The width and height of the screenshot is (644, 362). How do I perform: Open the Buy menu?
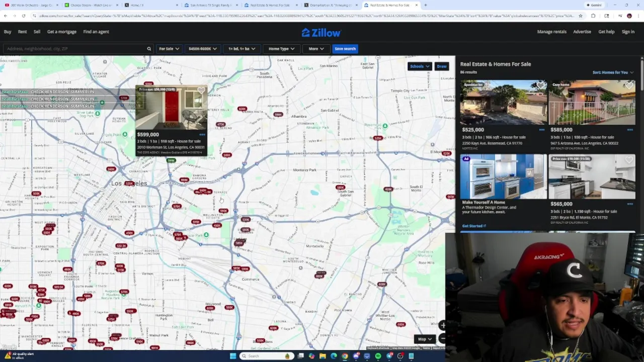click(x=8, y=32)
